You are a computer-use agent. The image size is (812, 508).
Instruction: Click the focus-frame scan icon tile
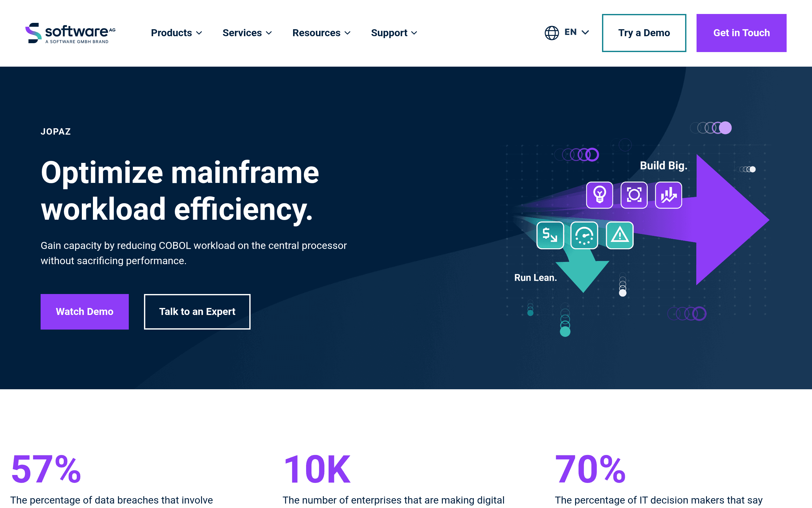(634, 195)
